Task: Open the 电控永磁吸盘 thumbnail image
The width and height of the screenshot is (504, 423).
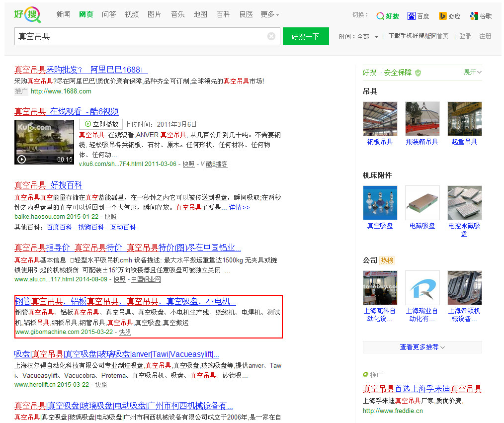Action: 465,203
